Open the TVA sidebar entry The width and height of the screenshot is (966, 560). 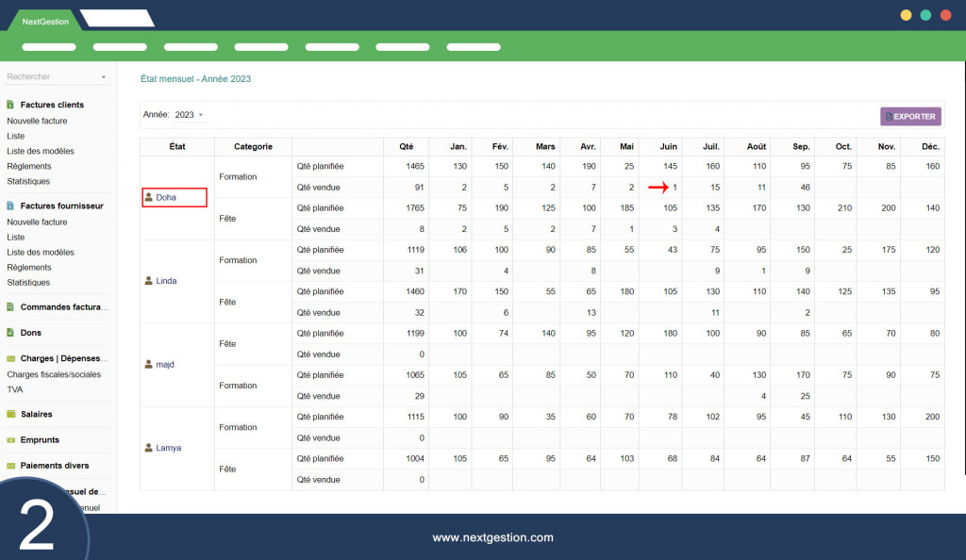pyautogui.click(x=15, y=388)
